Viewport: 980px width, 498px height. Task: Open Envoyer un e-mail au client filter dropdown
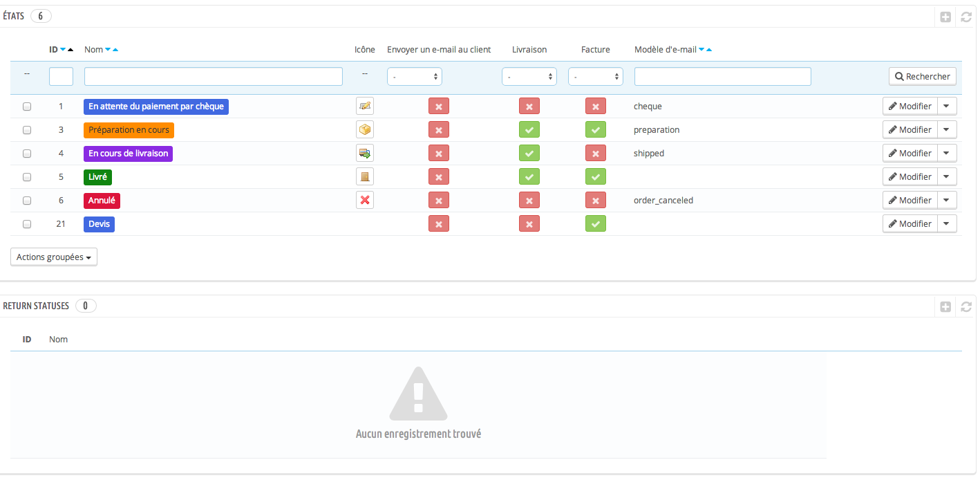tap(415, 77)
